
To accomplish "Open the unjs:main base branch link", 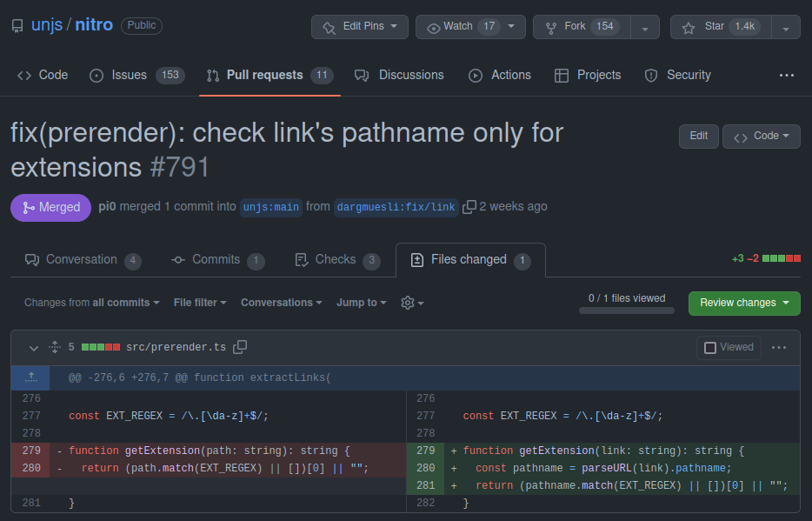I will coord(271,207).
